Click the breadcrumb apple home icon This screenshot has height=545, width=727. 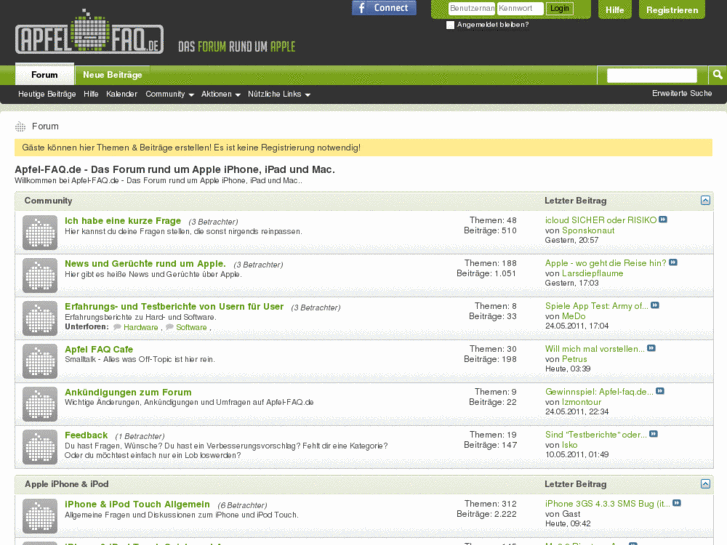point(20,126)
